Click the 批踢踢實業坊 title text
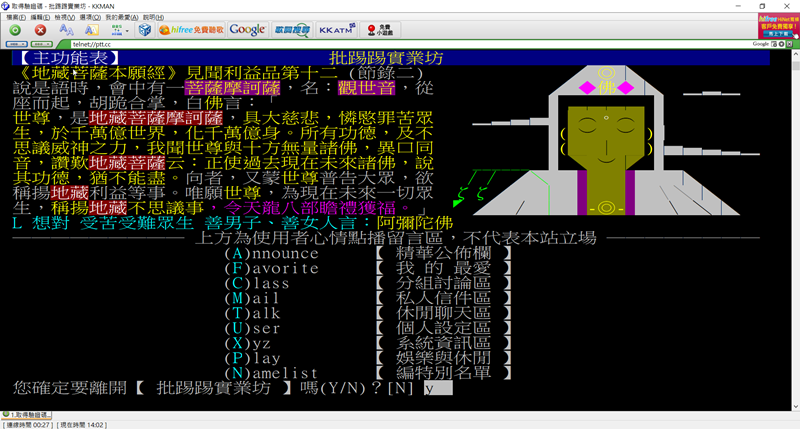The width and height of the screenshot is (800, 429). (x=386, y=58)
